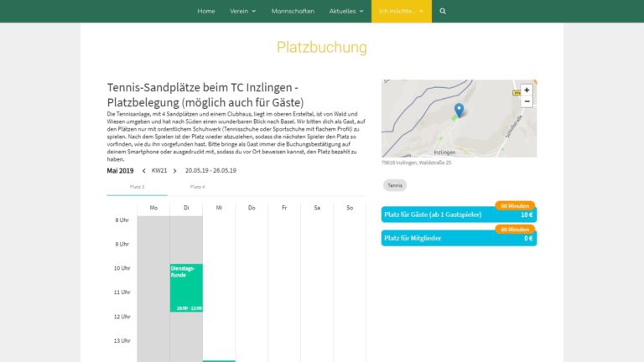Click the 8 Uhr time label
644x362 pixels.
pyautogui.click(x=122, y=220)
